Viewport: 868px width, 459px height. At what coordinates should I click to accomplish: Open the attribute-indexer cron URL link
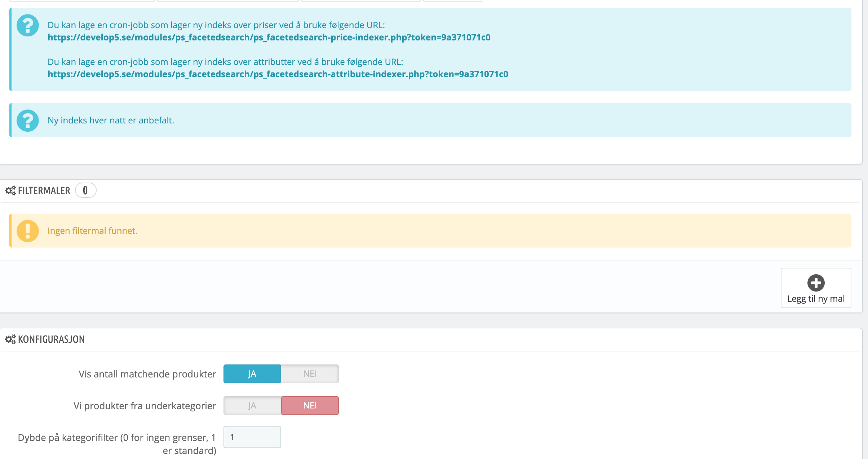tap(278, 74)
